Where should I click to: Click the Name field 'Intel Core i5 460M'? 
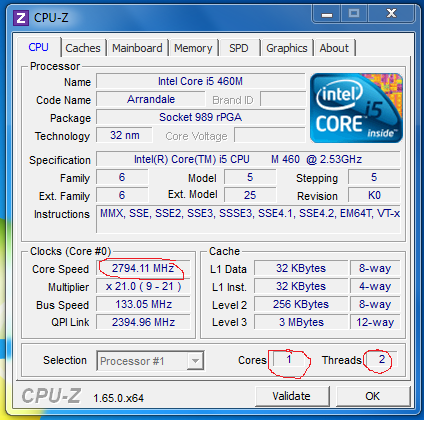click(x=201, y=81)
